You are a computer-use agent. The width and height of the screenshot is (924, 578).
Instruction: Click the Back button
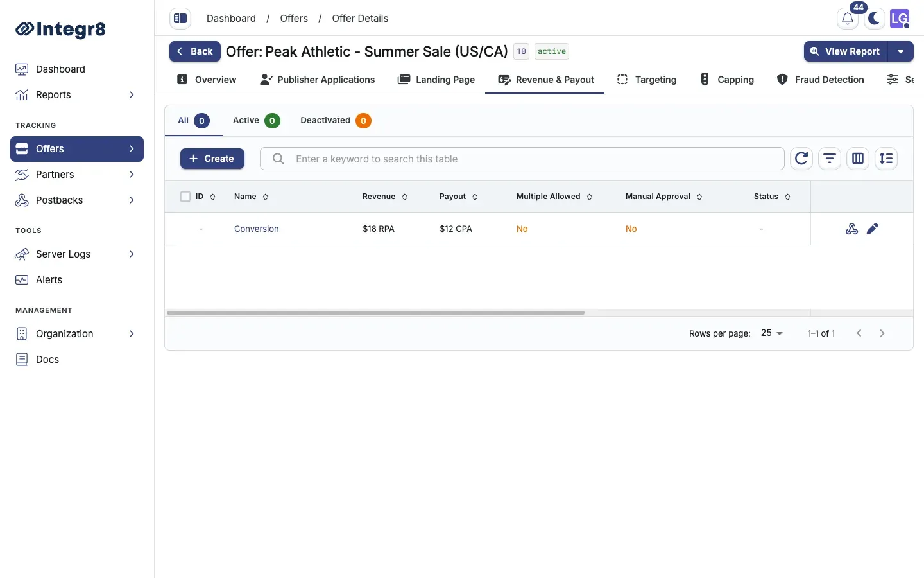195,51
